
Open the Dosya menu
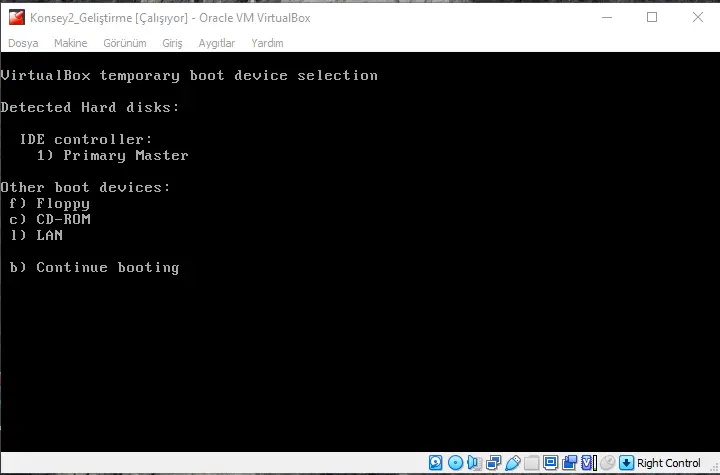(x=23, y=43)
